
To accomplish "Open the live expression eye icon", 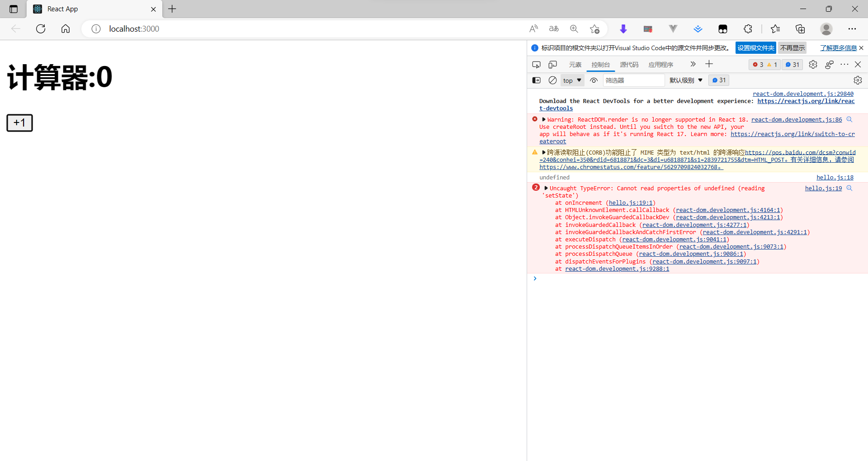I will (594, 80).
